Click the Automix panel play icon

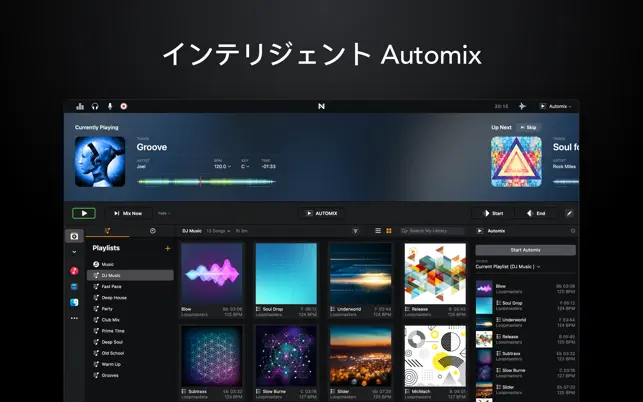pyautogui.click(x=479, y=231)
